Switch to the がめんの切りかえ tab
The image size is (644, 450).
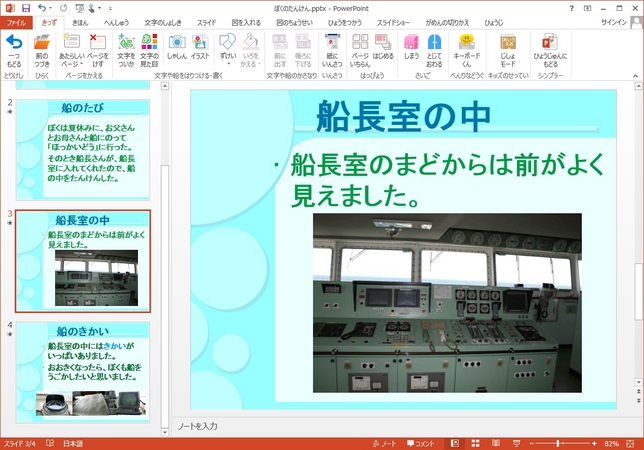click(447, 23)
